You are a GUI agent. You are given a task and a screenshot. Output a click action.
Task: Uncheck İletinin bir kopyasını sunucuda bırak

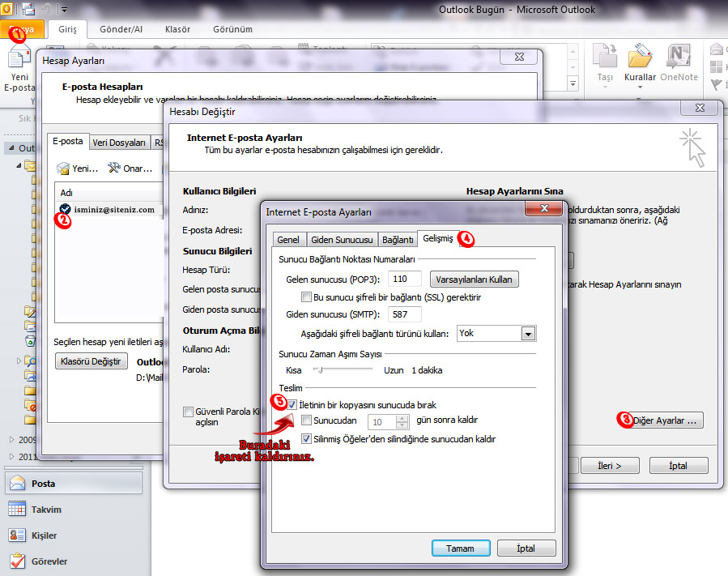pos(292,404)
